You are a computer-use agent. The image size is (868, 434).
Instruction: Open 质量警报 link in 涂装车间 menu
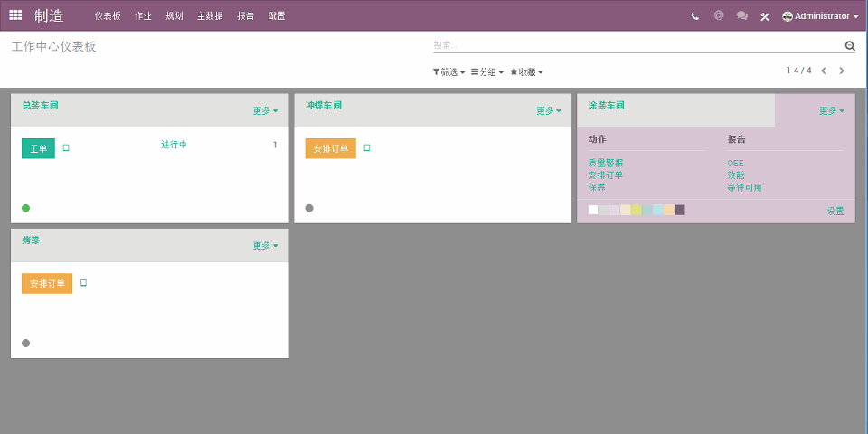coord(606,164)
